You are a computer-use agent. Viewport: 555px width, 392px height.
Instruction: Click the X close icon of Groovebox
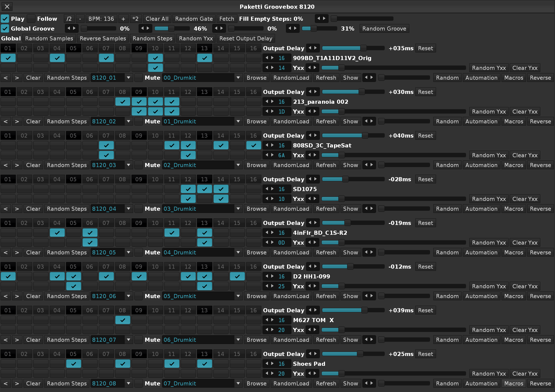pos(7,7)
